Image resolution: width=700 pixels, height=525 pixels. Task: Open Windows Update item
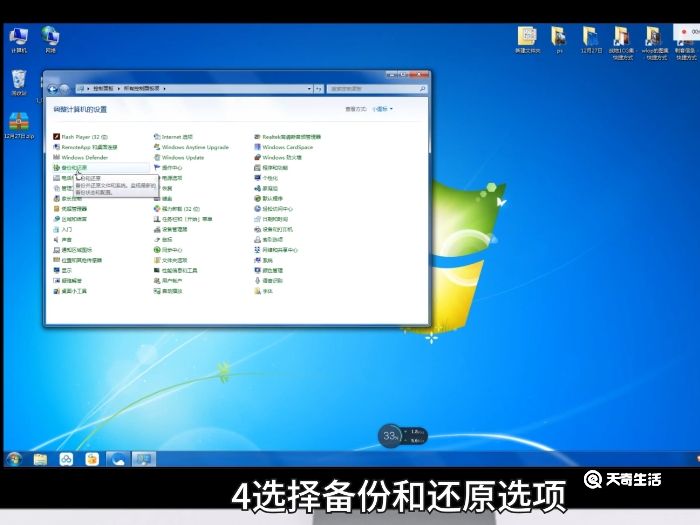(179, 158)
